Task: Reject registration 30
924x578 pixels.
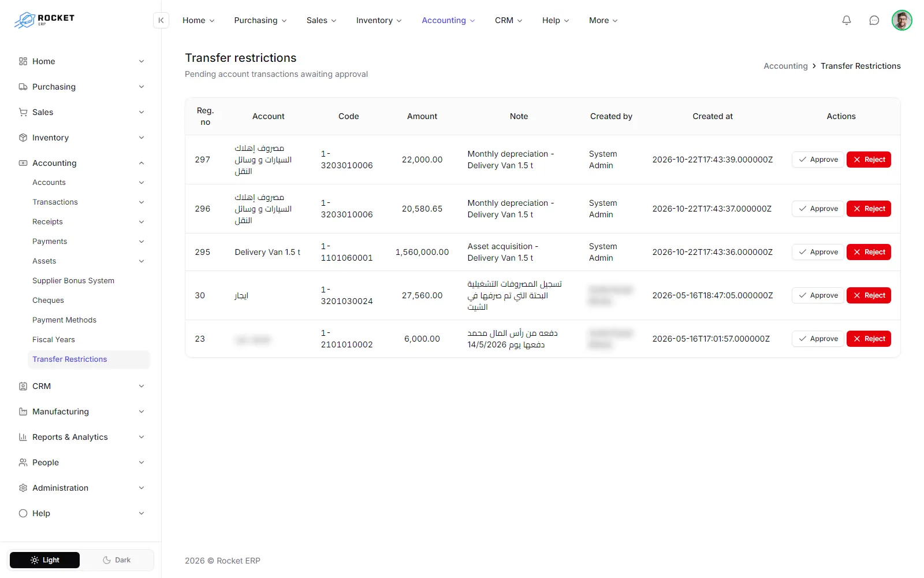Action: [869, 295]
